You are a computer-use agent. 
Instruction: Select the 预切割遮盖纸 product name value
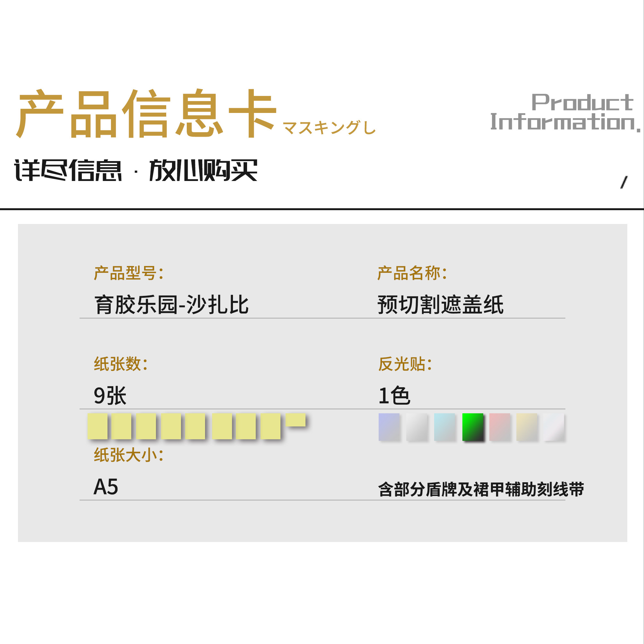440,304
